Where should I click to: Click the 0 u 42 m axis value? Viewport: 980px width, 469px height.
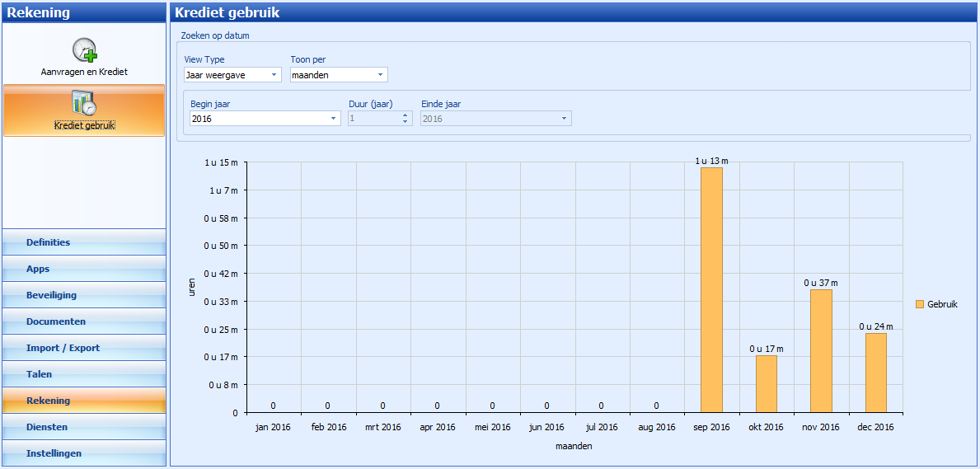point(221,274)
